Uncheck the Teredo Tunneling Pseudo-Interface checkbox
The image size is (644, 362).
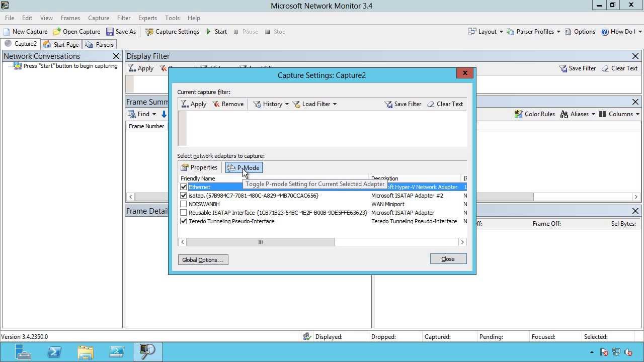coord(184,221)
